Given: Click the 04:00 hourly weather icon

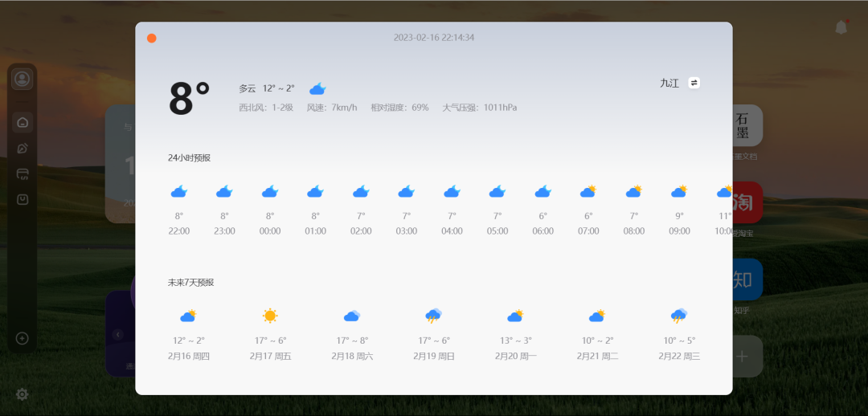Looking at the screenshot, I should pos(452,191).
